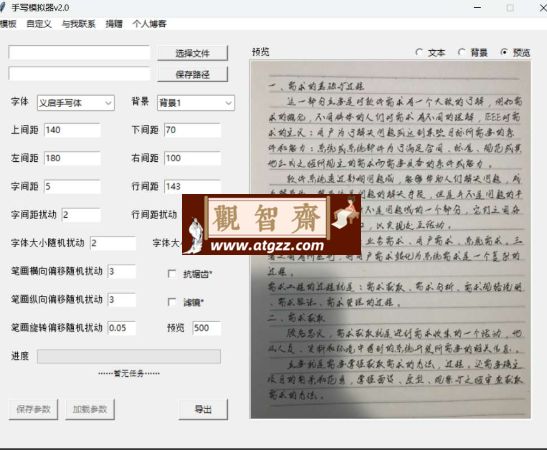This screenshot has width=547, height=450.
Task: Expand the 背景 background dropdown
Action: pyautogui.click(x=196, y=103)
